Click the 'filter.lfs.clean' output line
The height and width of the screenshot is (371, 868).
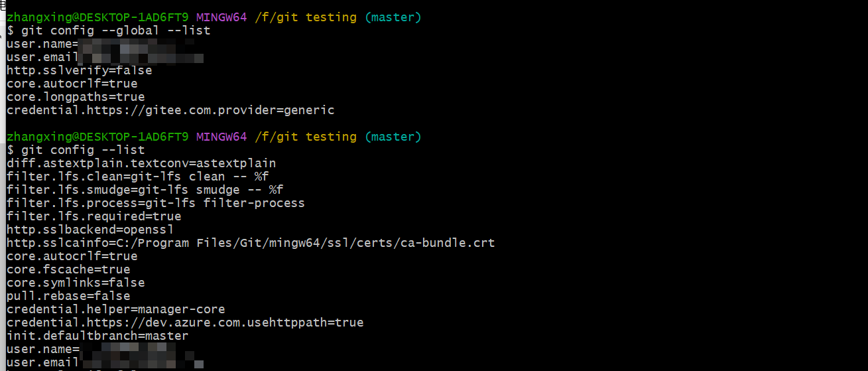[x=138, y=177]
